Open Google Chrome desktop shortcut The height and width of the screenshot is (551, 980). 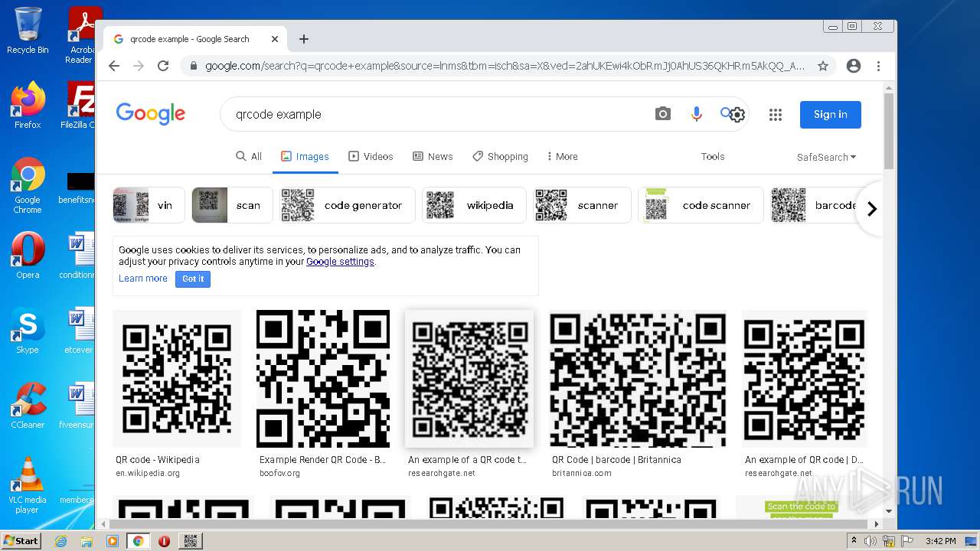(x=28, y=186)
